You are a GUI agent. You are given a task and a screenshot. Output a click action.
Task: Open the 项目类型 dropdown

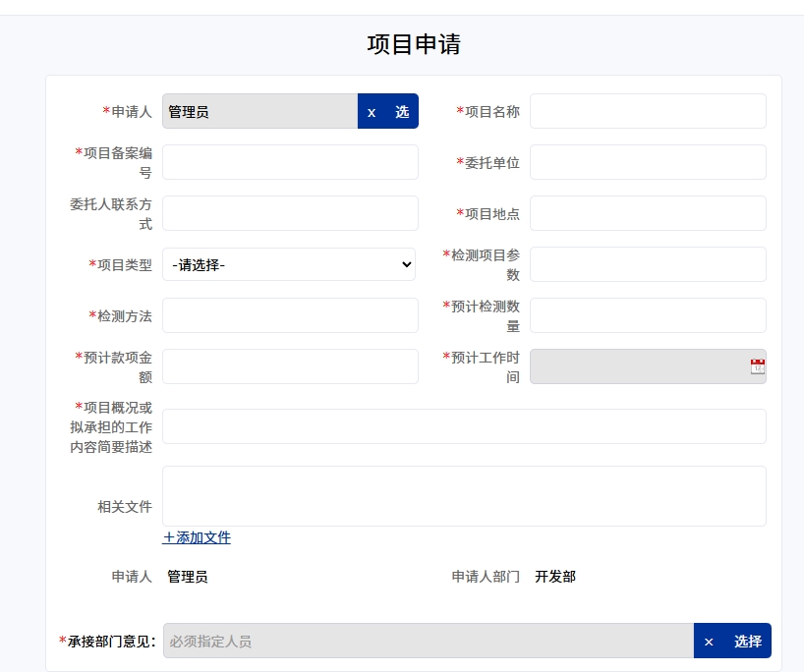tap(289, 264)
